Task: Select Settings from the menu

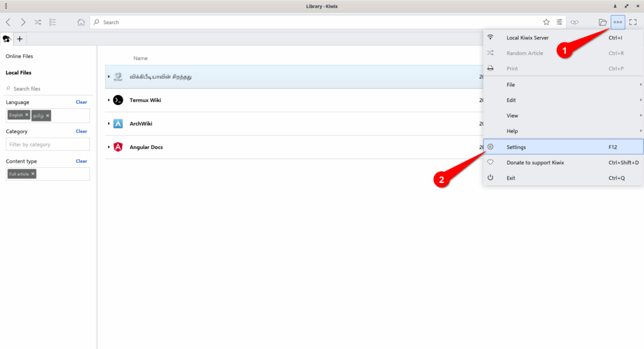Action: tap(563, 147)
